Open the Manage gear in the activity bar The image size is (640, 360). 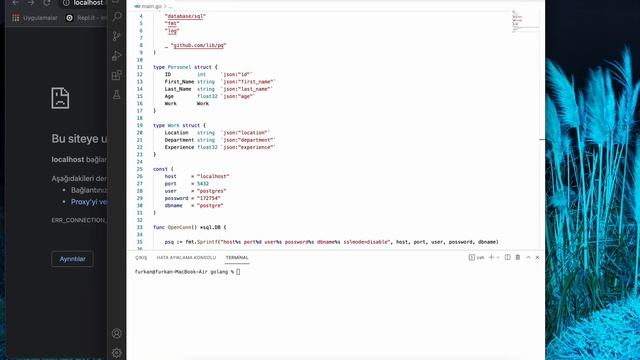117,353
